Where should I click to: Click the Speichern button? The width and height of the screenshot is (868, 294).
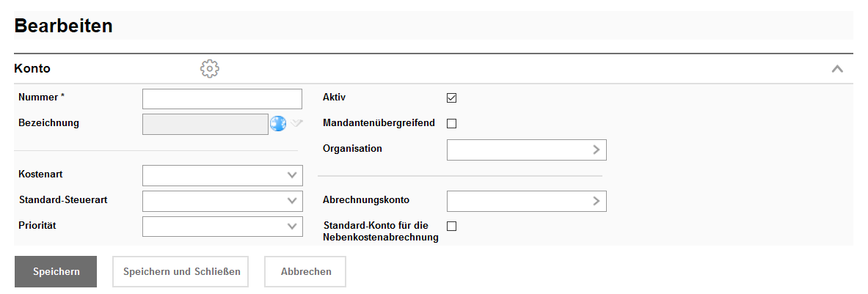56,271
